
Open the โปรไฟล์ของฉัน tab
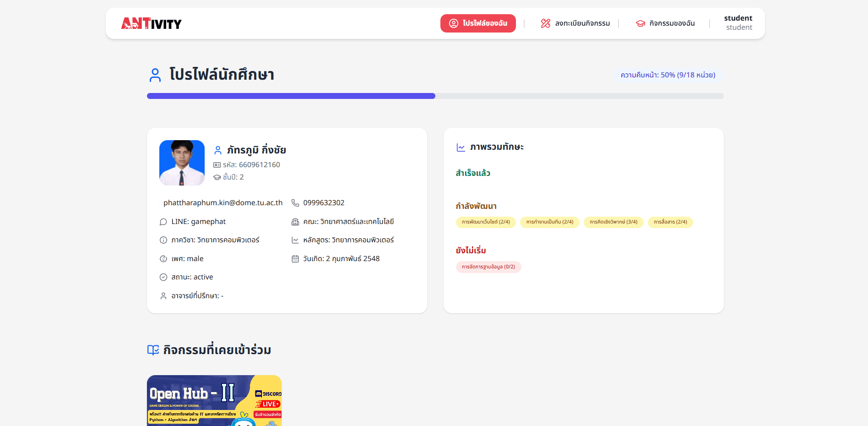[478, 23]
